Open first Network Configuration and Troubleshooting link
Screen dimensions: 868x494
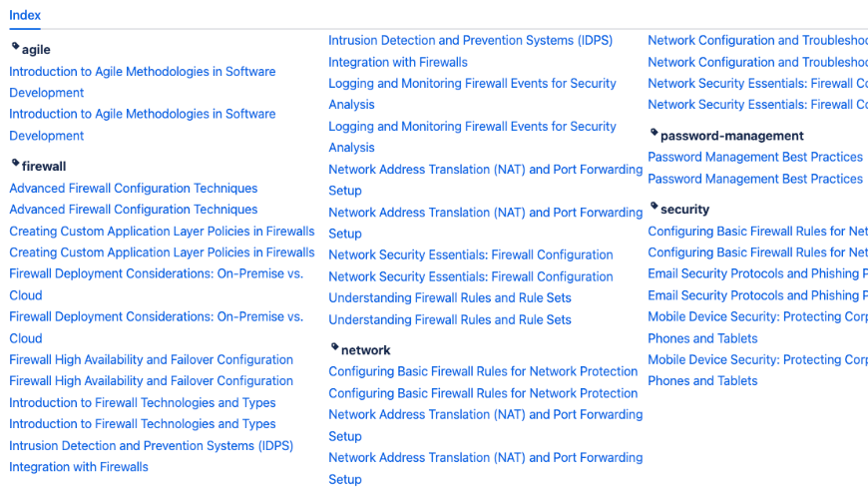tap(756, 41)
